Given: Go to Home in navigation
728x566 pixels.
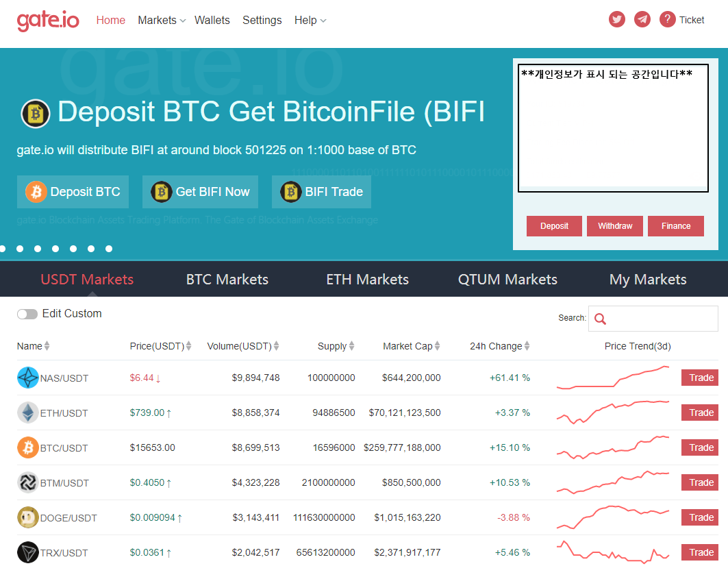Looking at the screenshot, I should click(x=110, y=21).
